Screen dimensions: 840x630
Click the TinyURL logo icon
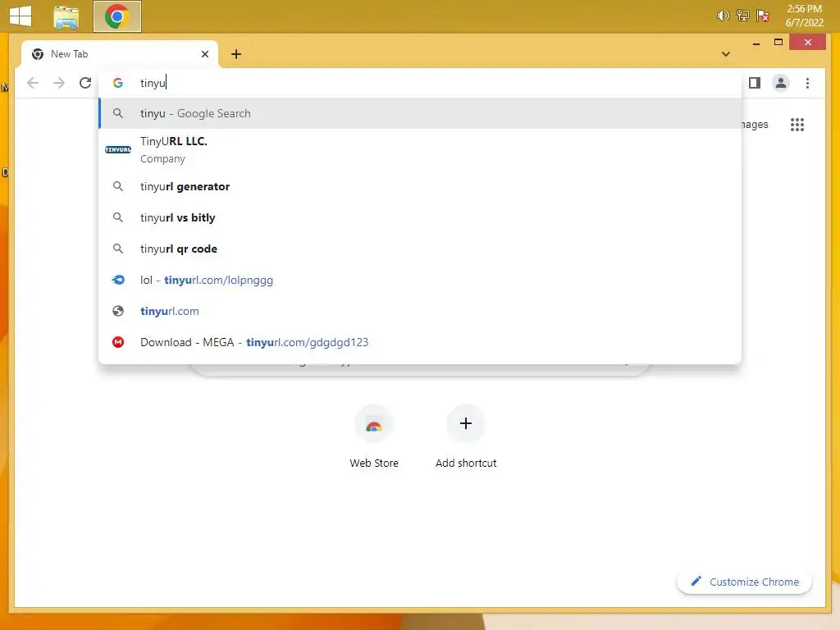pos(118,149)
